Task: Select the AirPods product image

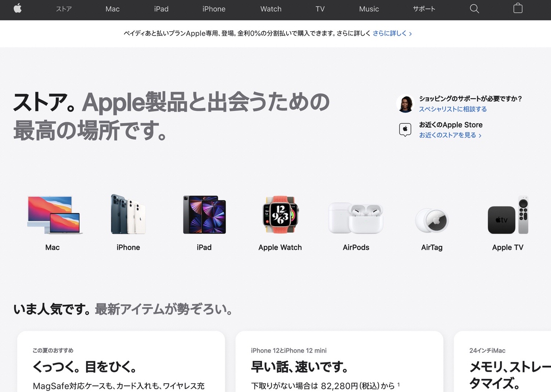Action: pyautogui.click(x=356, y=218)
